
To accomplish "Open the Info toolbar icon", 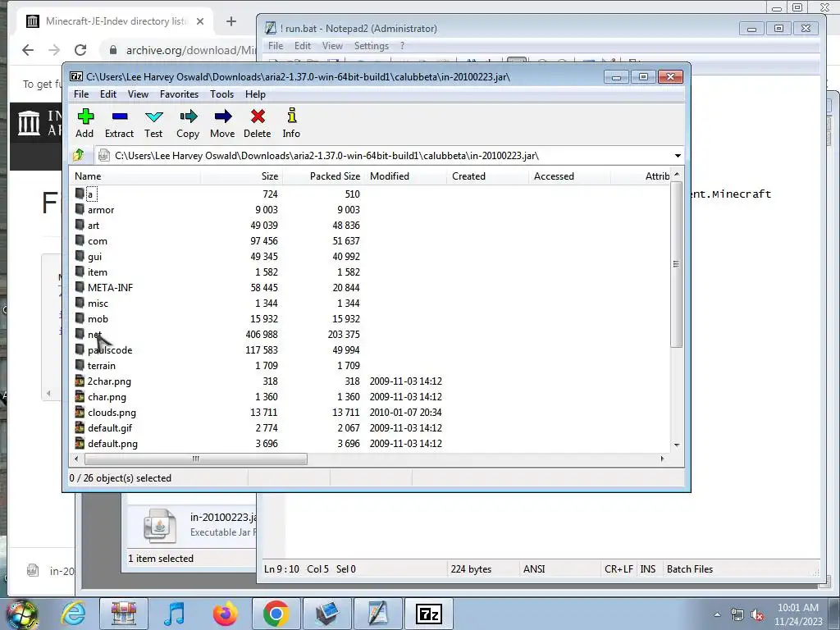I will click(291, 124).
